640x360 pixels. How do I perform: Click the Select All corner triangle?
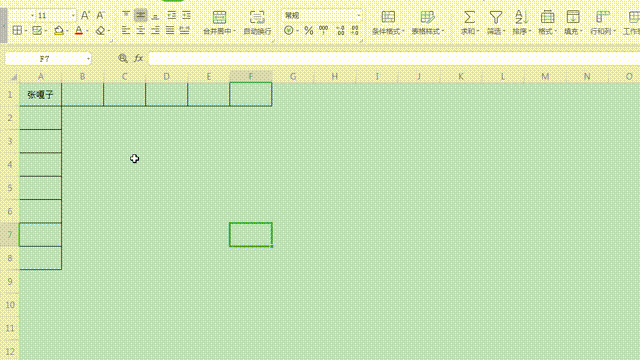click(14, 77)
